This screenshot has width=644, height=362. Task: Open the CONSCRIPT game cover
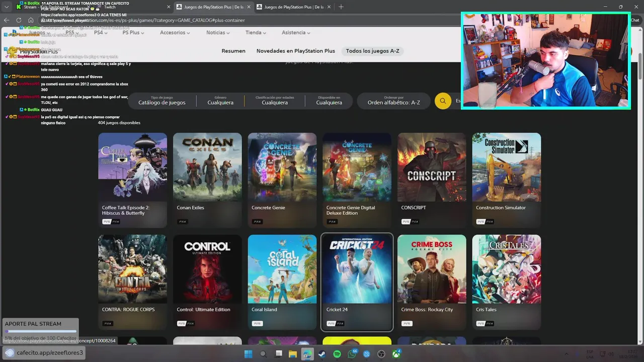(432, 167)
